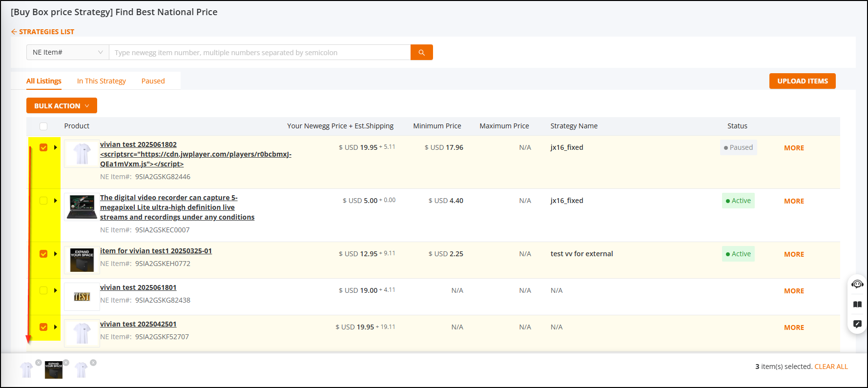
Task: Click the minimum price USD 17.96
Action: [x=444, y=147]
